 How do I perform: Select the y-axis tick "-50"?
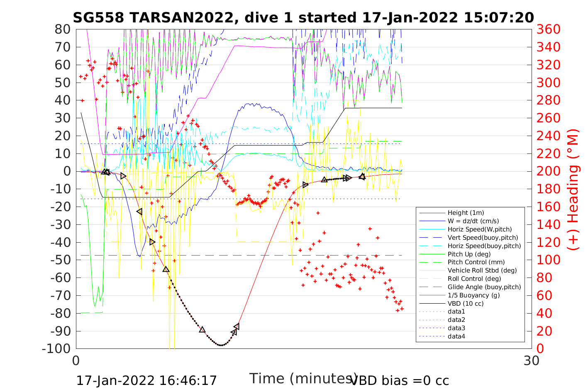click(60, 260)
